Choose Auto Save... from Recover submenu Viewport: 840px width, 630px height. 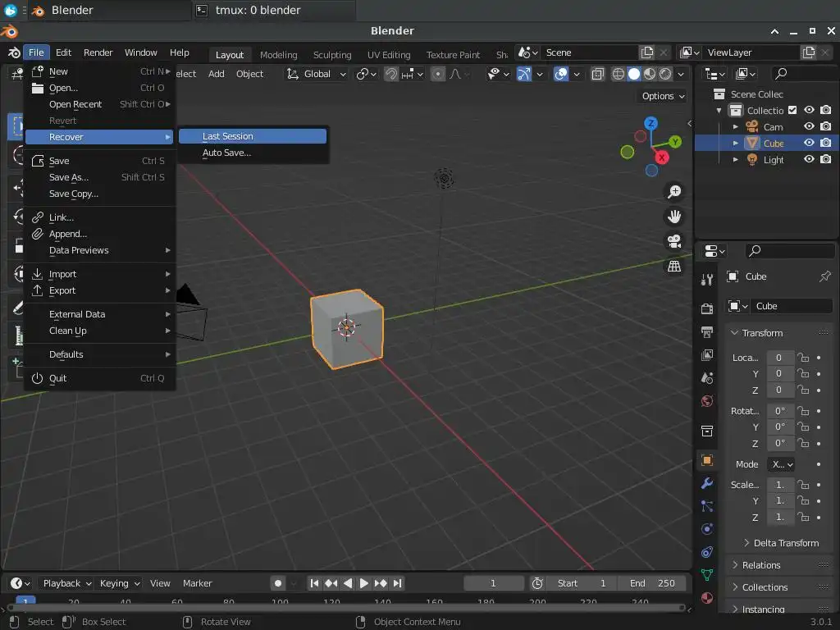(253, 153)
